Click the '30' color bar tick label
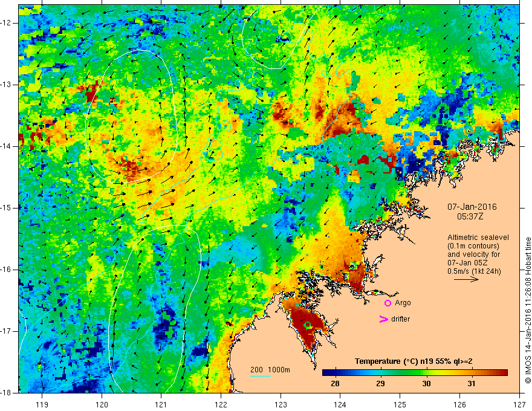The width and height of the screenshot is (532, 411). 426,384
